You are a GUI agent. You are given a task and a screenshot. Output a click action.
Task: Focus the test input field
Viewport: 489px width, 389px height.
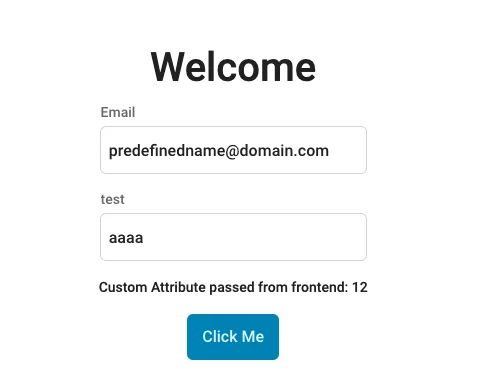(233, 237)
